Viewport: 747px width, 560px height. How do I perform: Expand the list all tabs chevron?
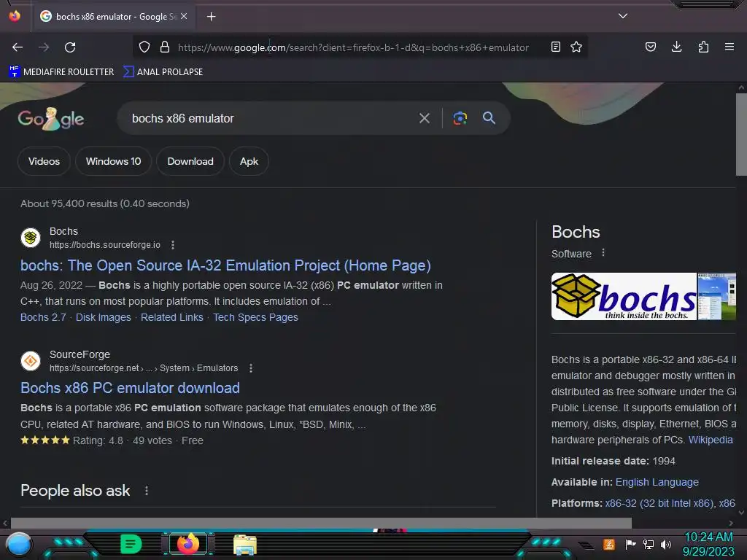pos(623,16)
